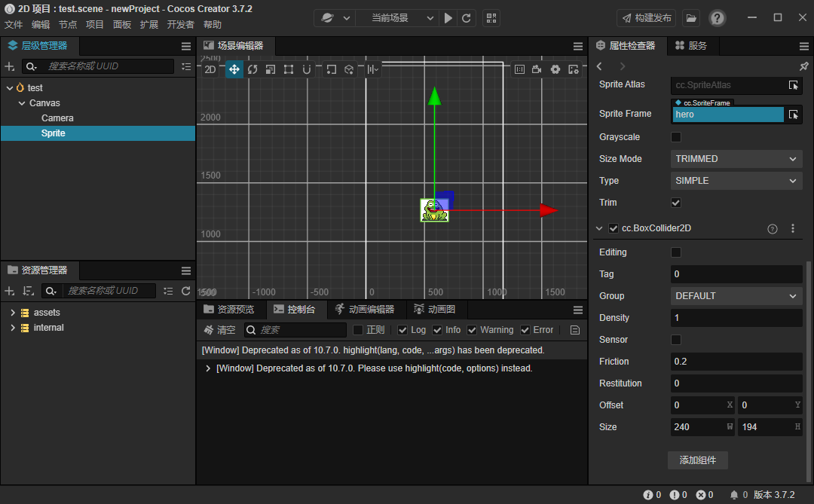The height and width of the screenshot is (504, 814).
Task: Select the Camera node
Action: [x=57, y=118]
